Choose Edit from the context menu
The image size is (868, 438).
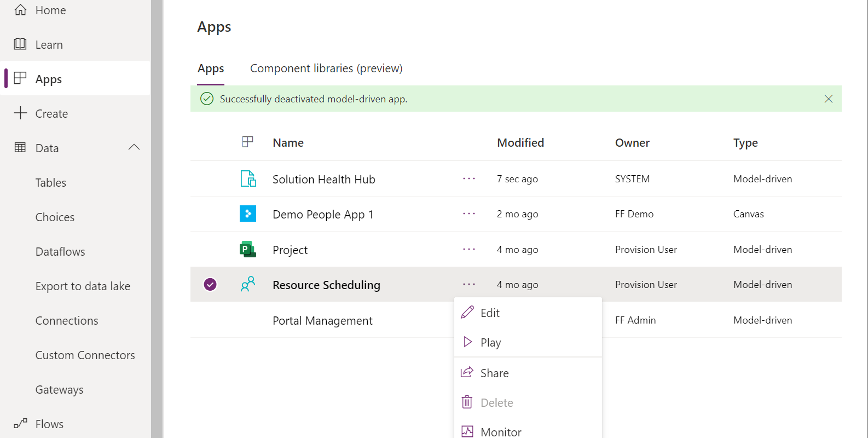pyautogui.click(x=528, y=313)
